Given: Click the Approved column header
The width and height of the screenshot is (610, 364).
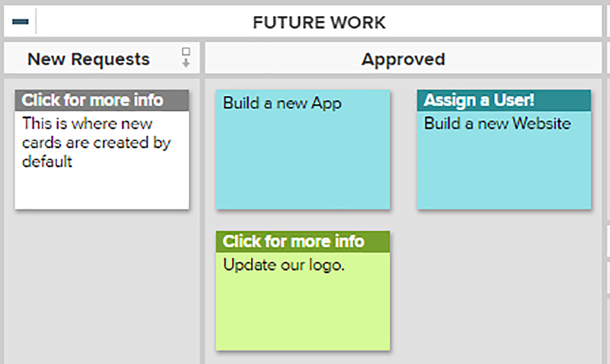Looking at the screenshot, I should (x=403, y=60).
